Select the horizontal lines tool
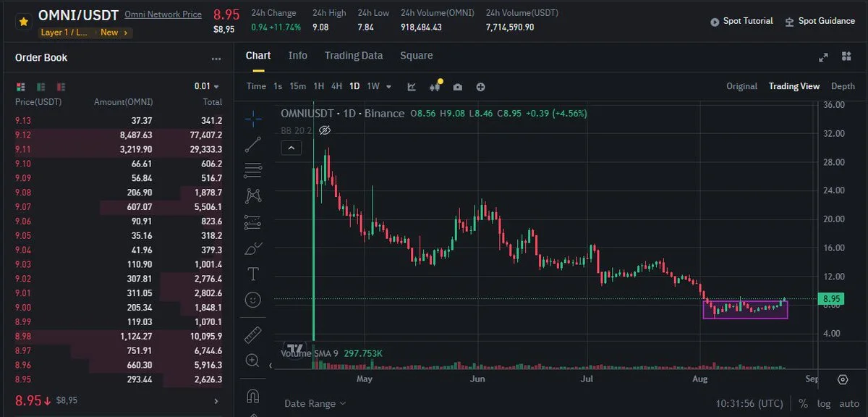Screen dimensions: 868x417 [x=253, y=170]
